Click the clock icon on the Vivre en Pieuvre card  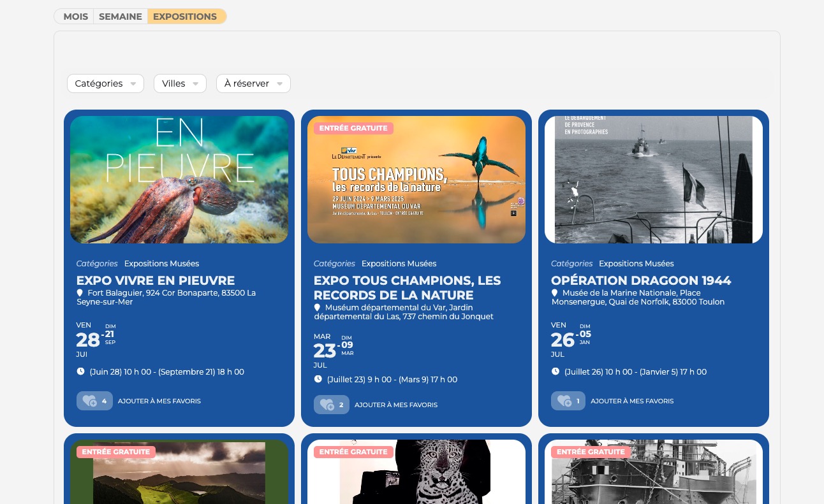coord(80,371)
